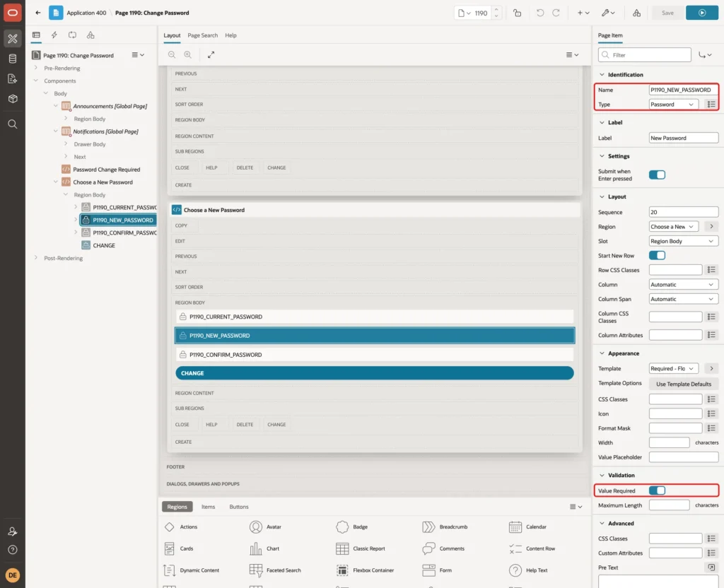Collapse the Identification section
This screenshot has height=588, width=724.
click(x=602, y=75)
